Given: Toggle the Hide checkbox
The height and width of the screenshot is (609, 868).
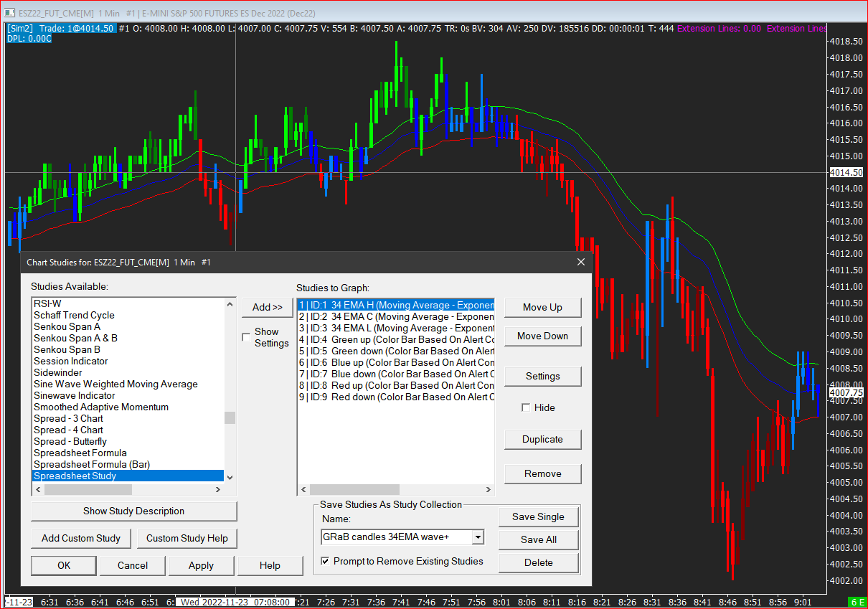Looking at the screenshot, I should 527,407.
